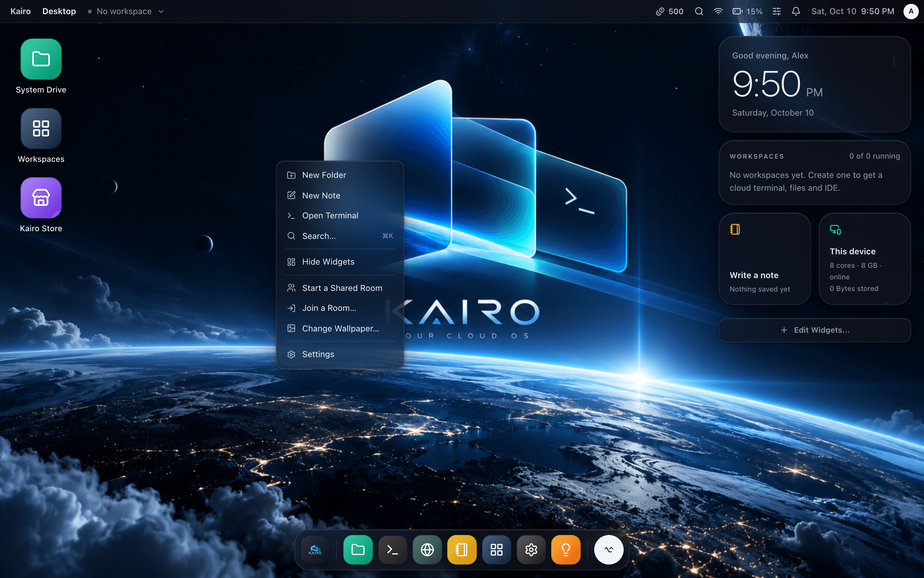Open the Workspaces desktop icon
Image resolution: width=924 pixels, height=578 pixels.
click(41, 128)
